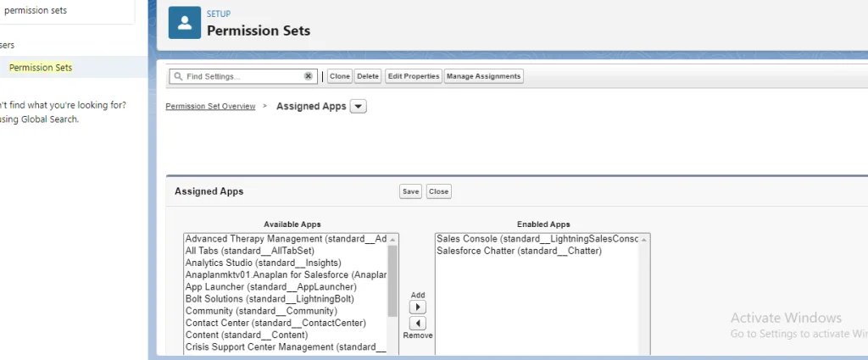Save the Assigned Apps changes
Screen dimensions: 868x360
click(411, 191)
